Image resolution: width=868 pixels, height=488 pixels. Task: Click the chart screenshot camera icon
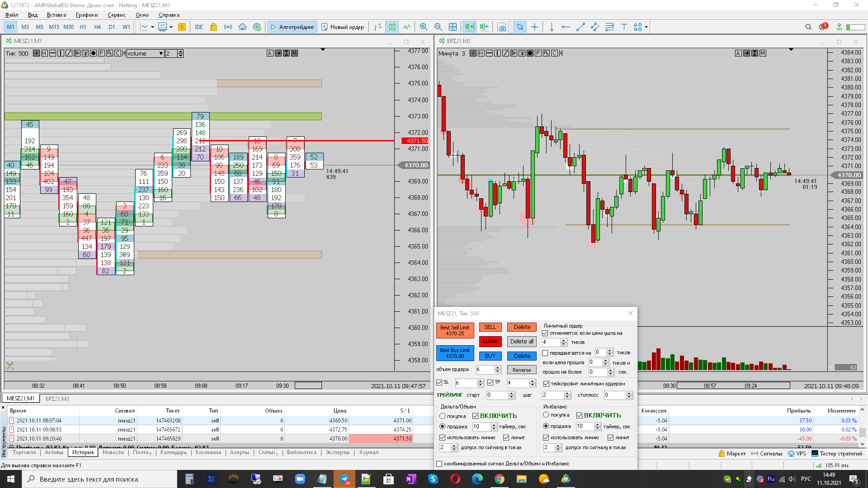pyautogui.click(x=502, y=27)
